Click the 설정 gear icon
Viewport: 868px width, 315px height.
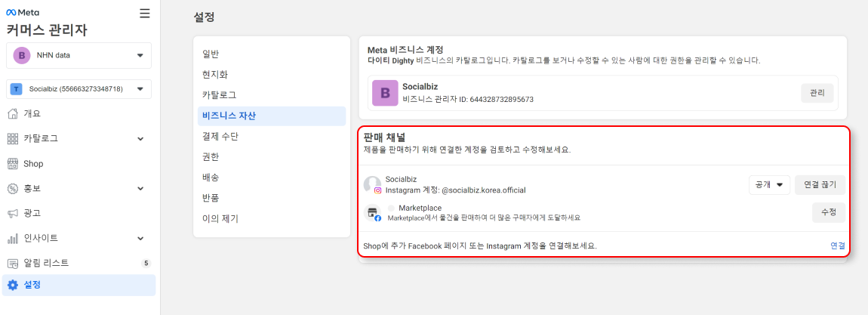(x=13, y=285)
